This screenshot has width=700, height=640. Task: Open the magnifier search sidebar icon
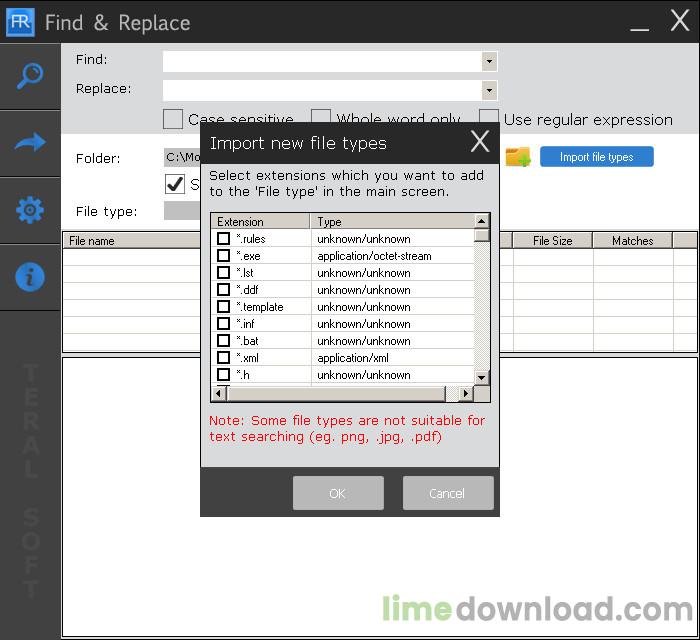[30, 76]
